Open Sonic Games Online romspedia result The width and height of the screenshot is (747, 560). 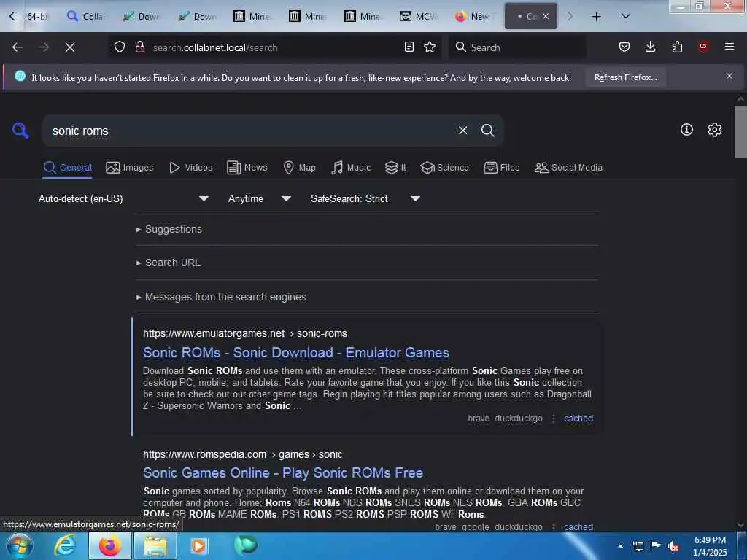pos(283,472)
